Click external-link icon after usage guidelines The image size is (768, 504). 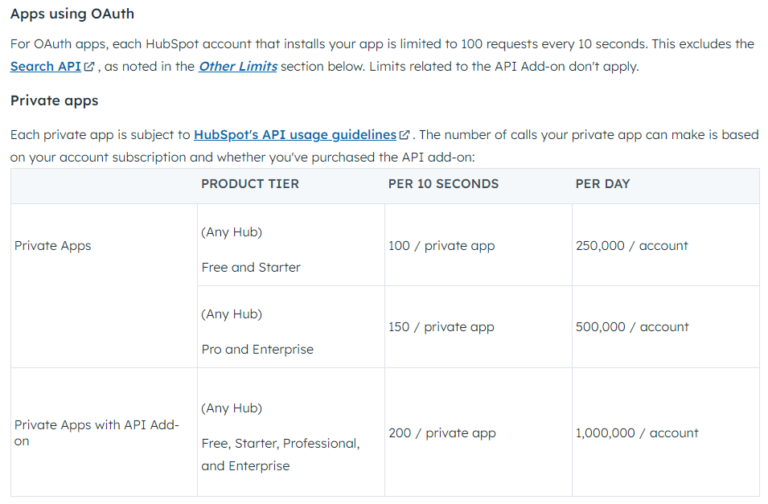tap(404, 135)
